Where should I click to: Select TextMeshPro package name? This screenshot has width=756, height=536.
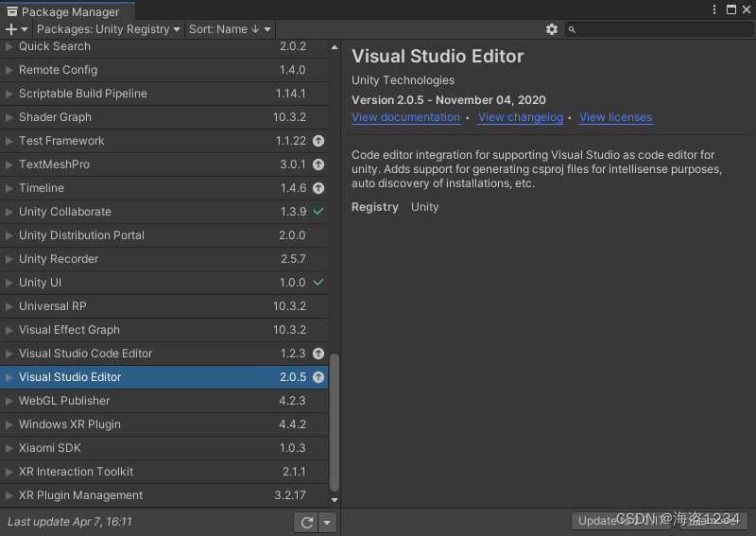click(x=54, y=164)
